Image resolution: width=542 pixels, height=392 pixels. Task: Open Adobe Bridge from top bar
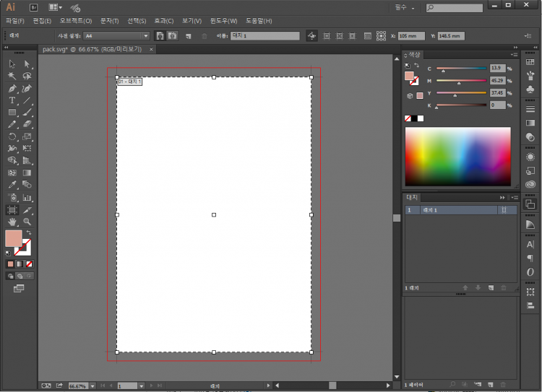[33, 7]
